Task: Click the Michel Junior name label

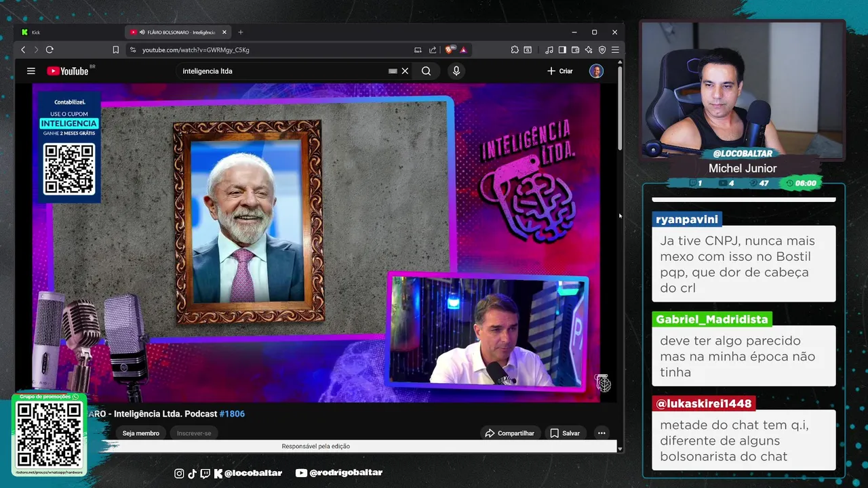Action: click(743, 168)
